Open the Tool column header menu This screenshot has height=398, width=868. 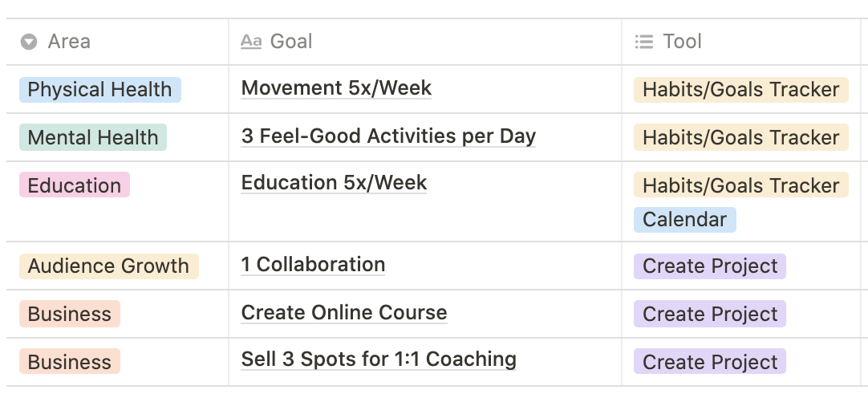(x=740, y=42)
